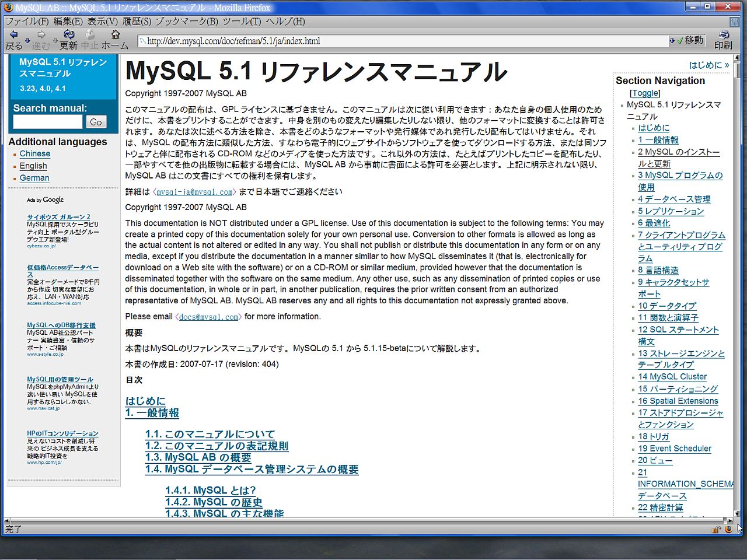
Task: Open sidebar link 6 最適化
Action: pos(654,223)
